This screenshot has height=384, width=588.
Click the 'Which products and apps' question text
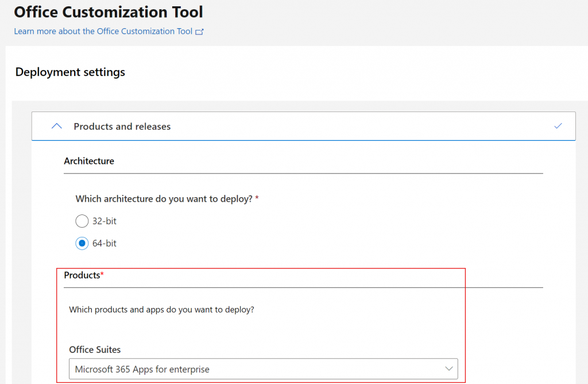161,310
